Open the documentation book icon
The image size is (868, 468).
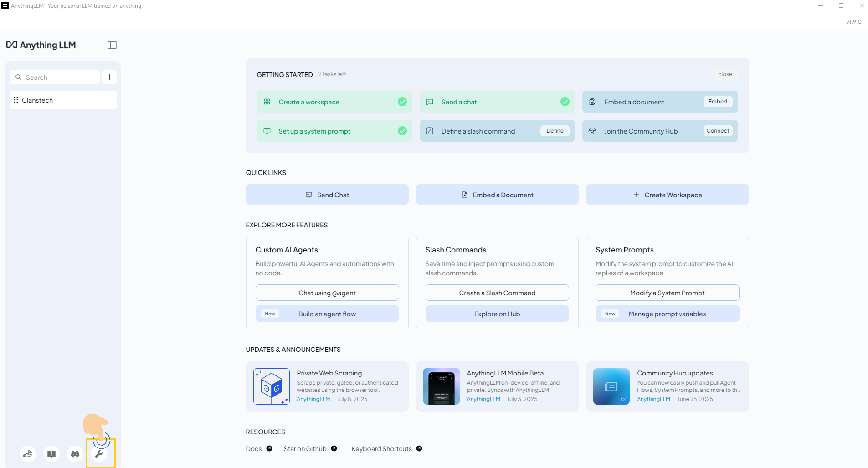click(x=51, y=454)
